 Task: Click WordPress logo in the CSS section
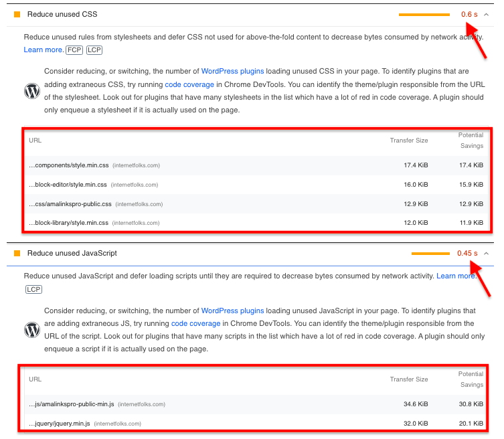[x=32, y=91]
